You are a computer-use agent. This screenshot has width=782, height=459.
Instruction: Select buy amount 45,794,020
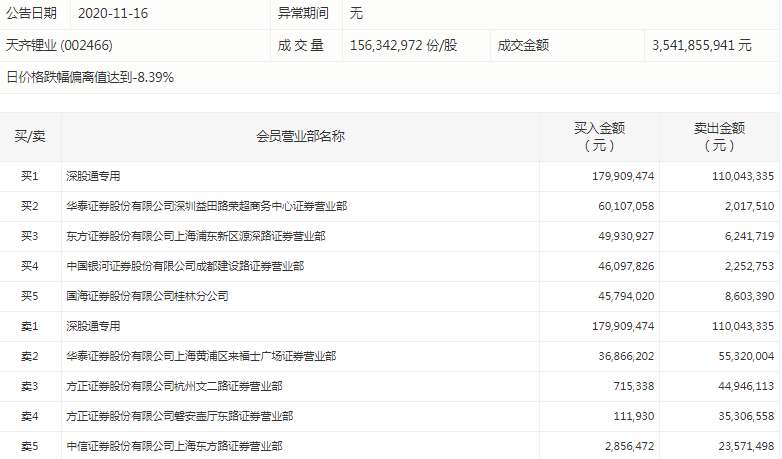(626, 296)
